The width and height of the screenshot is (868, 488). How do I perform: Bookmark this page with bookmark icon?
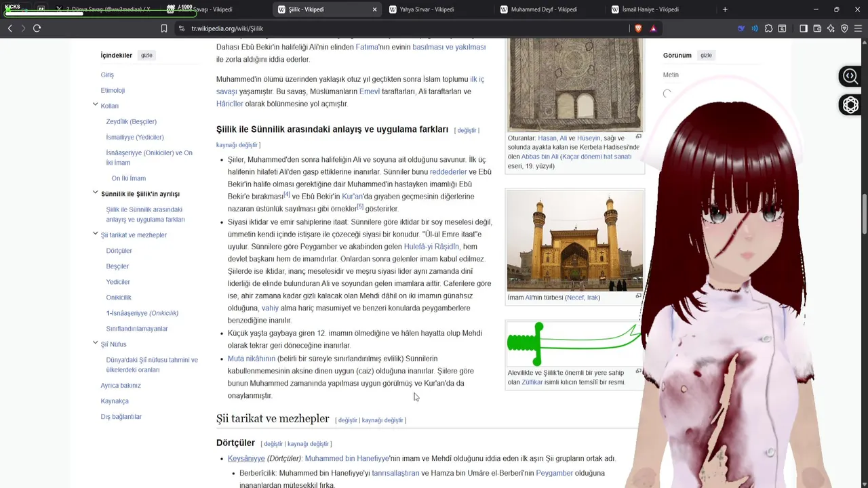164,28
